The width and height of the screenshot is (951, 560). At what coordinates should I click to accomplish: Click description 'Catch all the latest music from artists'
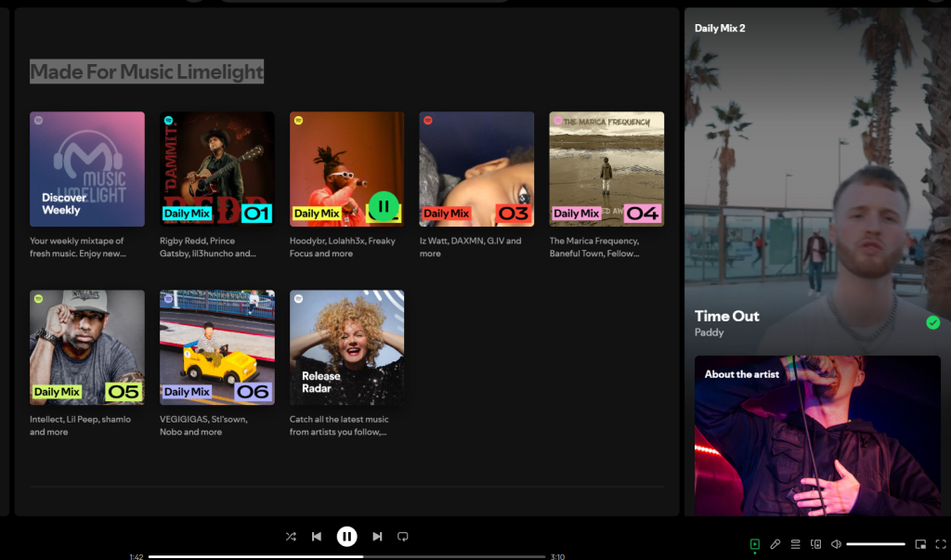click(x=339, y=425)
